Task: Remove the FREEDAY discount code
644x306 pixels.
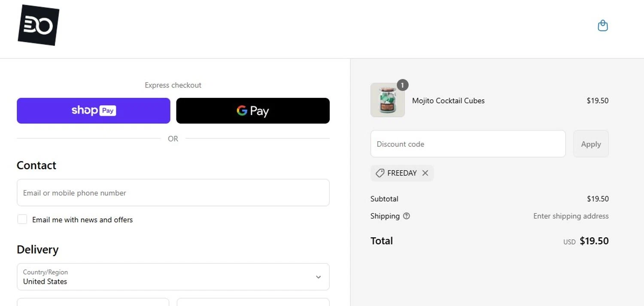Action: click(x=425, y=173)
